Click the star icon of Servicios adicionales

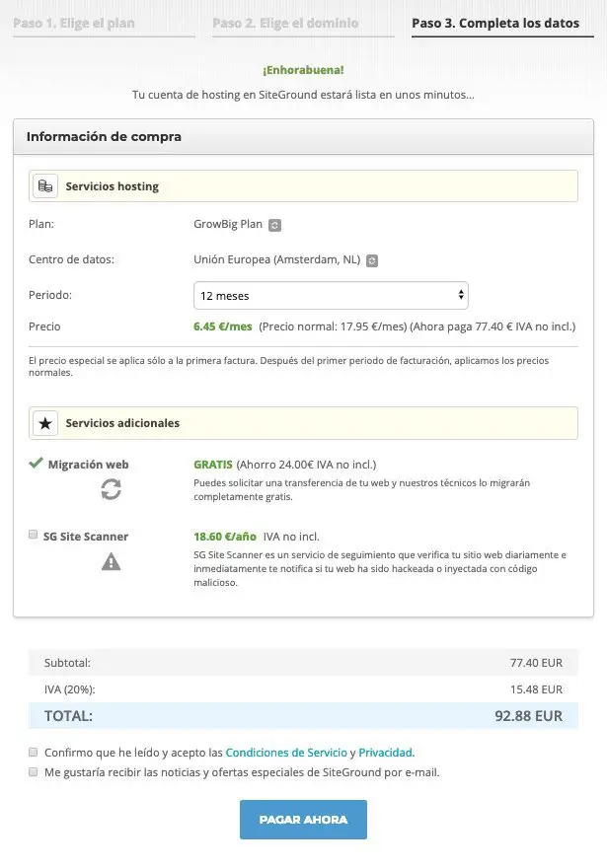45,423
